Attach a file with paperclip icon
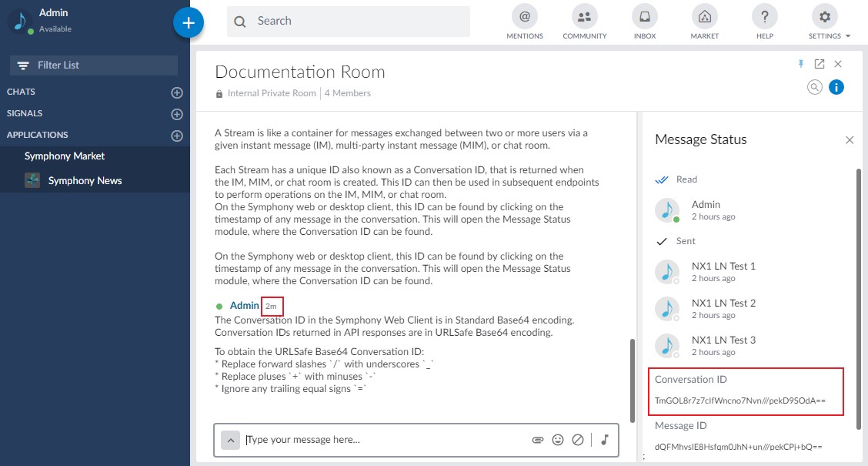Image resolution: width=868 pixels, height=466 pixels. 538,440
